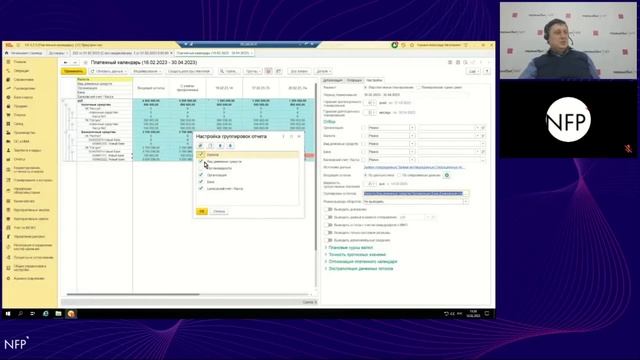Viewport: 640px width, 360px height.
Task: Go forward with the right arrow icon
Action: [x=75, y=62]
